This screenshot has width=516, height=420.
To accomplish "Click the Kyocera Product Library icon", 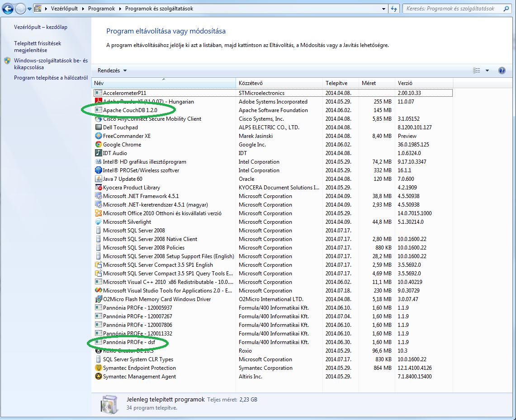I will pyautogui.click(x=98, y=187).
